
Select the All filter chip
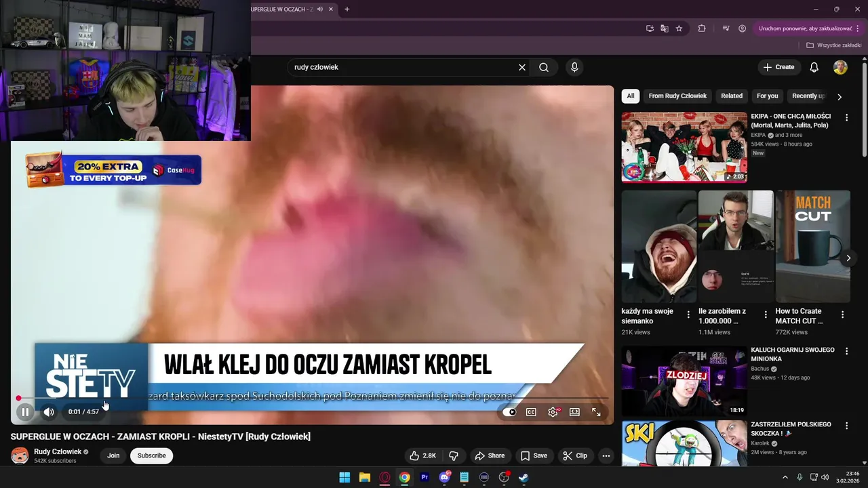[631, 96]
